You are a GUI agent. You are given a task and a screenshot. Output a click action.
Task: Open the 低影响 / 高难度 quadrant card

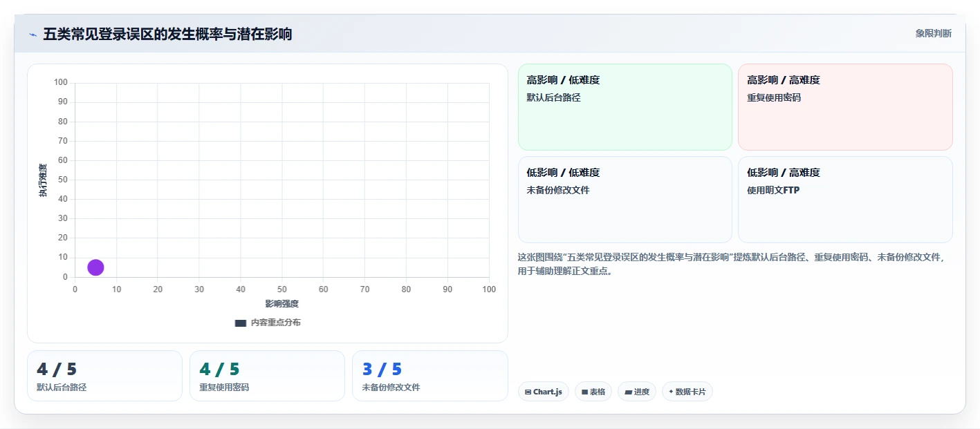[x=845, y=200]
